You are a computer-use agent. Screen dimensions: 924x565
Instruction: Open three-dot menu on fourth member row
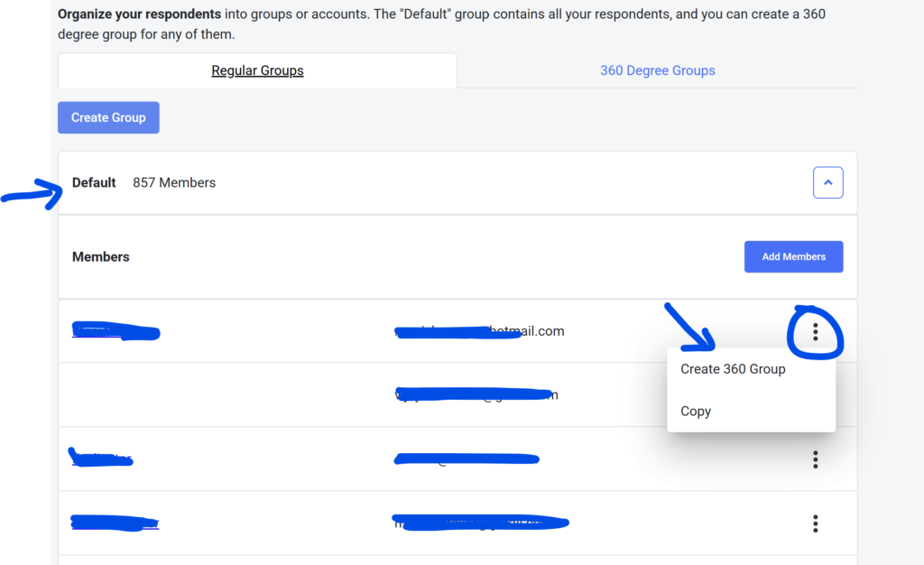(815, 523)
